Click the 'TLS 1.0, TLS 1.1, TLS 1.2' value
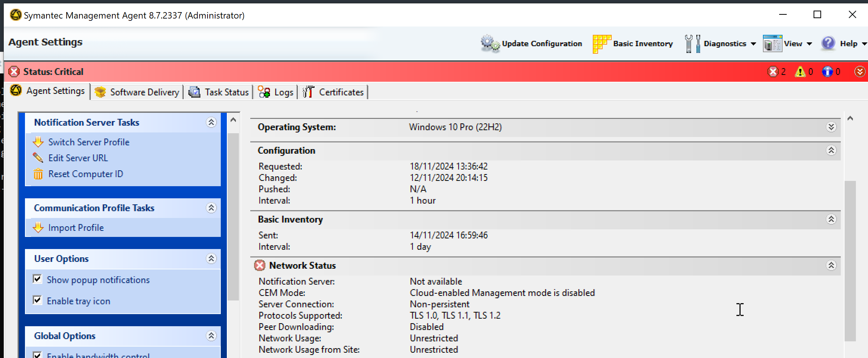Viewport: 868px width, 358px height. pos(455,315)
